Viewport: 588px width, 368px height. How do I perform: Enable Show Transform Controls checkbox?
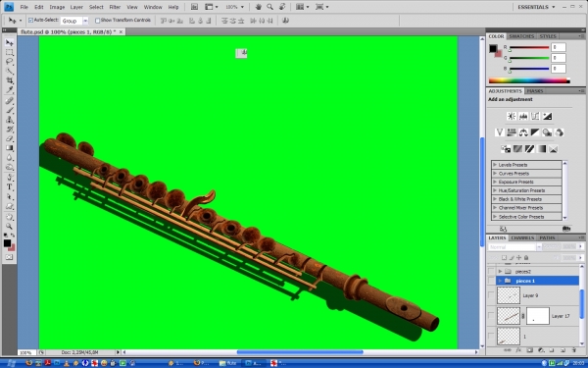(97, 21)
